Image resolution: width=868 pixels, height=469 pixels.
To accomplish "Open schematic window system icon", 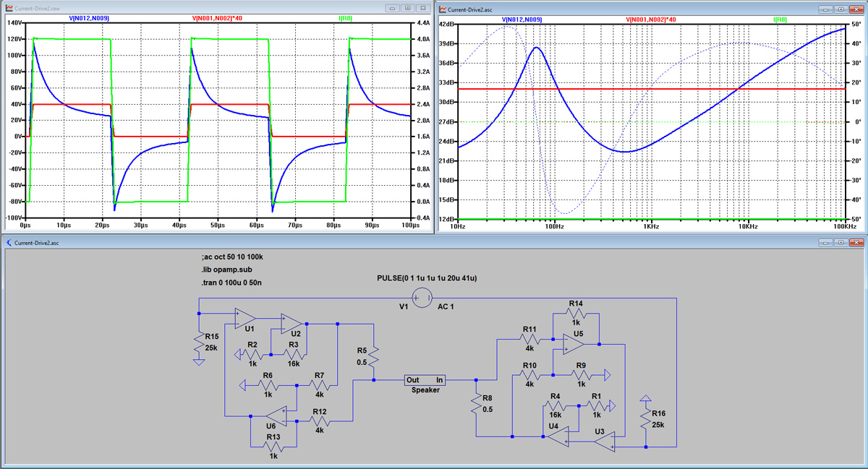I will (x=7, y=244).
